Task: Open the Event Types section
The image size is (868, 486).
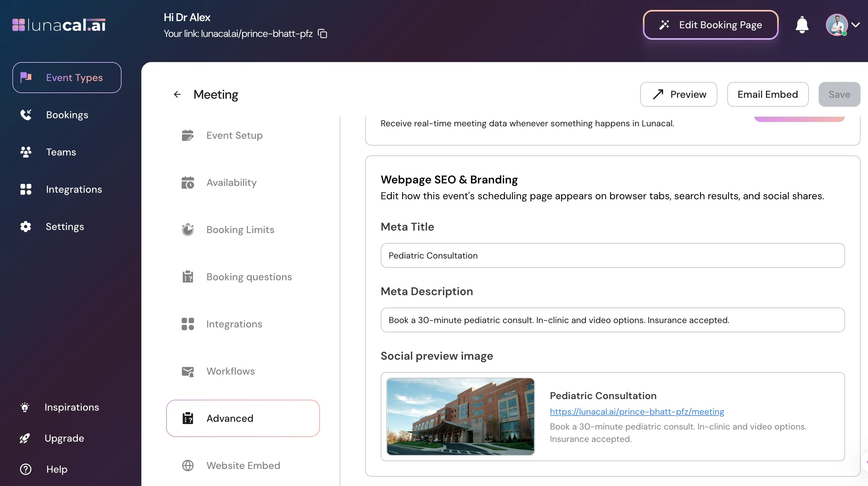Action: pos(67,78)
